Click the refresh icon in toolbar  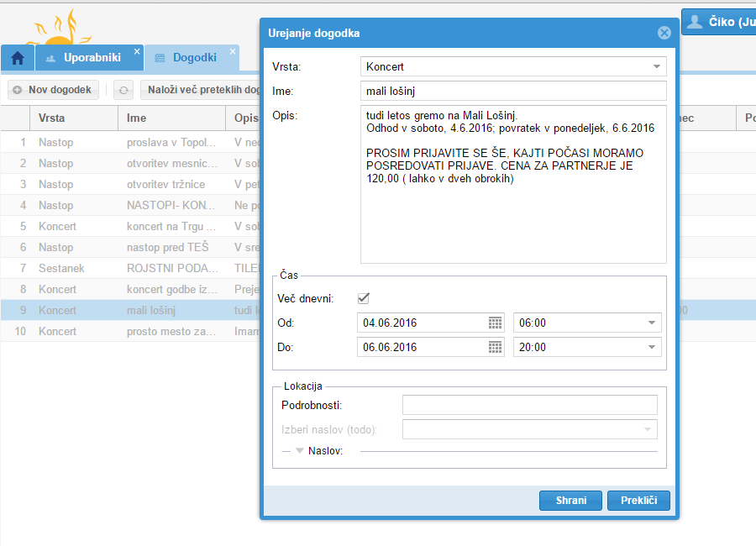[123, 90]
